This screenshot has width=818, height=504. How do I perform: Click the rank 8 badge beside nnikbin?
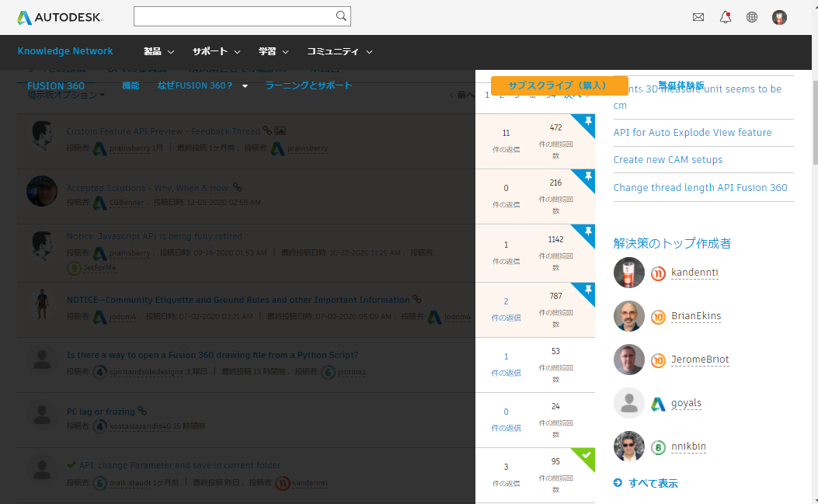(x=659, y=447)
